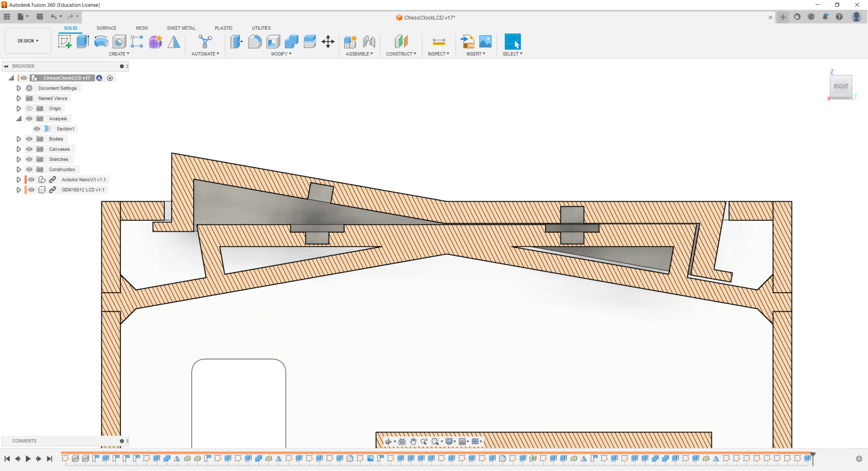The width and height of the screenshot is (868, 471).
Task: Expand the Construction folder in browser
Action: (19, 169)
